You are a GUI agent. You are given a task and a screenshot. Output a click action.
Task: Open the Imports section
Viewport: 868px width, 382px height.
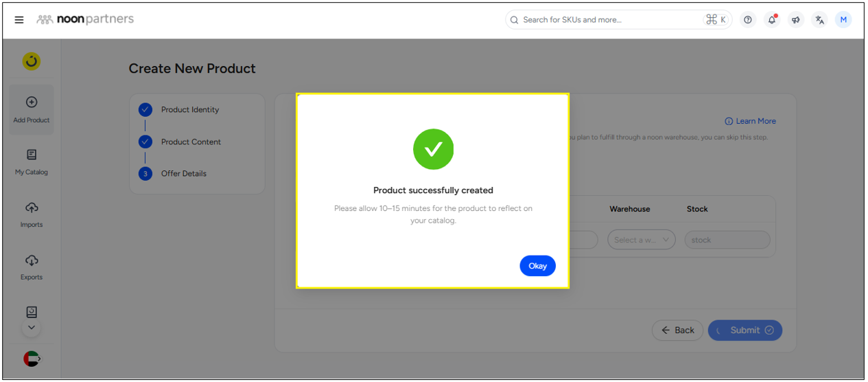pyautogui.click(x=32, y=214)
